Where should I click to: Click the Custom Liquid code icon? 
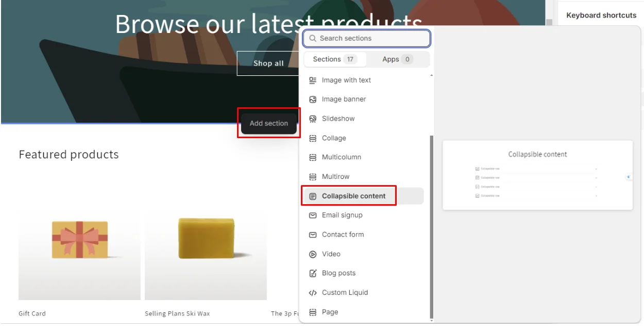point(313,293)
